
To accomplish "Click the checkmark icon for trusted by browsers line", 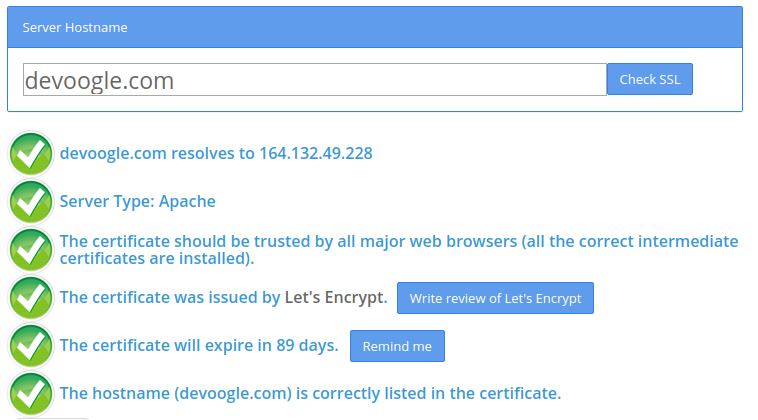I will tap(31, 250).
